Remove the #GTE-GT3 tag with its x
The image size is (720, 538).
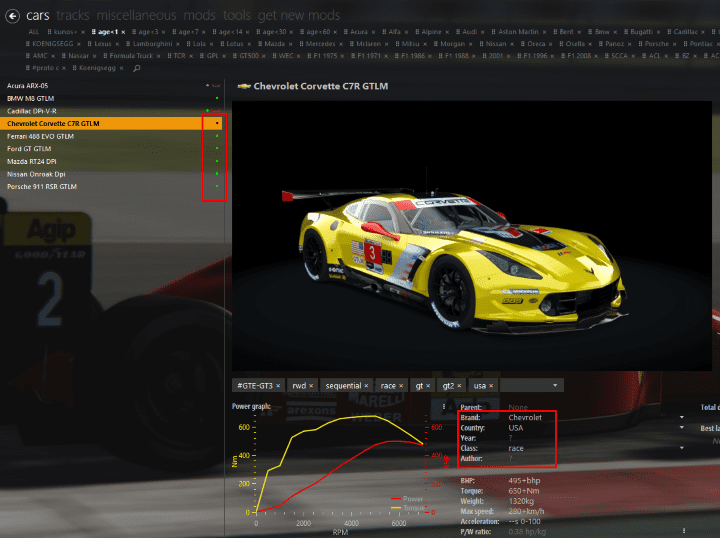279,385
